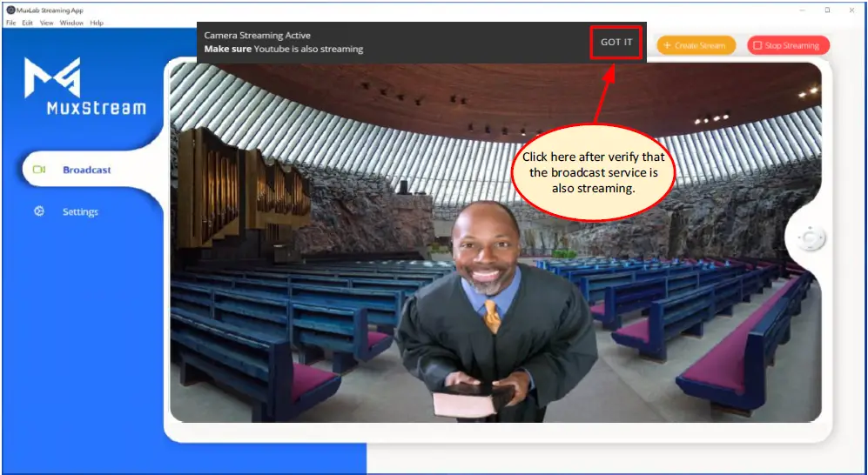Click the gear icon beside Settings

point(39,211)
